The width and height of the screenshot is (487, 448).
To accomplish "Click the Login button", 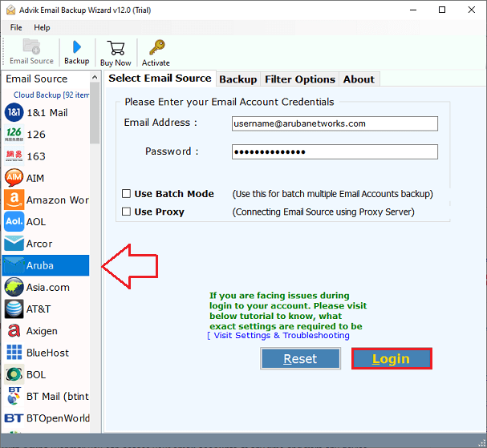I will coord(392,359).
